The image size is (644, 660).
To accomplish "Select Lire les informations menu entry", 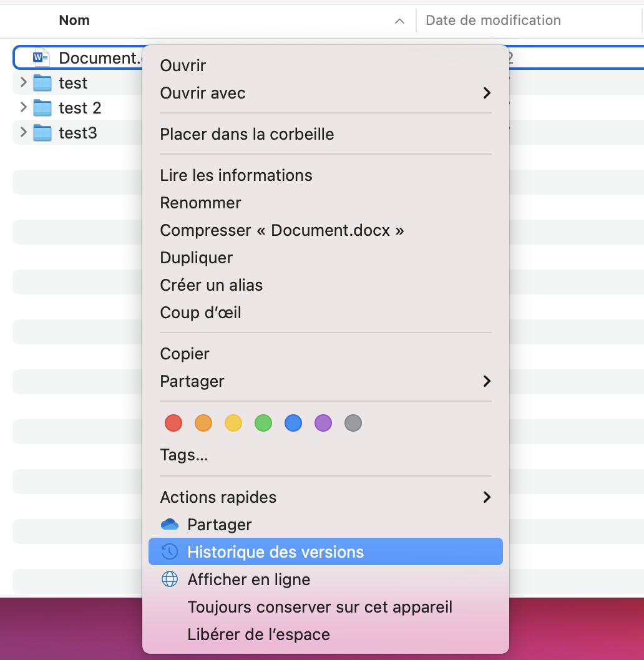I will pyautogui.click(x=236, y=175).
